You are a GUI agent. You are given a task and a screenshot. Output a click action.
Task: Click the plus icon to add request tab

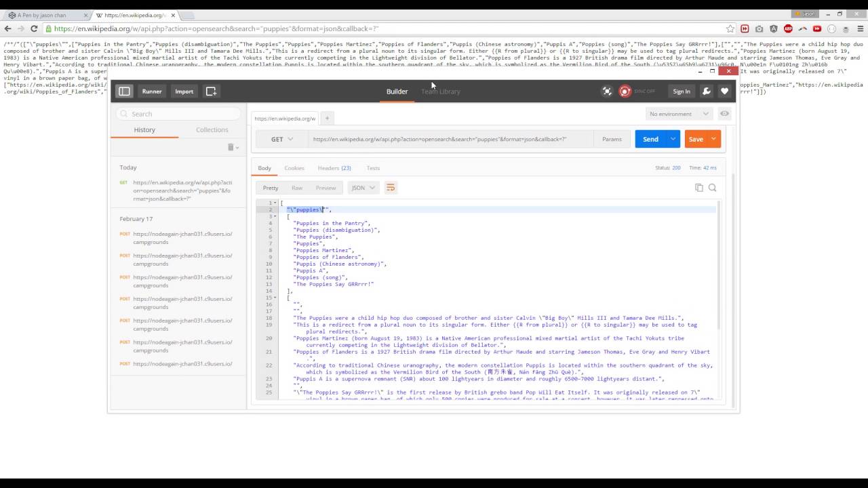327,118
